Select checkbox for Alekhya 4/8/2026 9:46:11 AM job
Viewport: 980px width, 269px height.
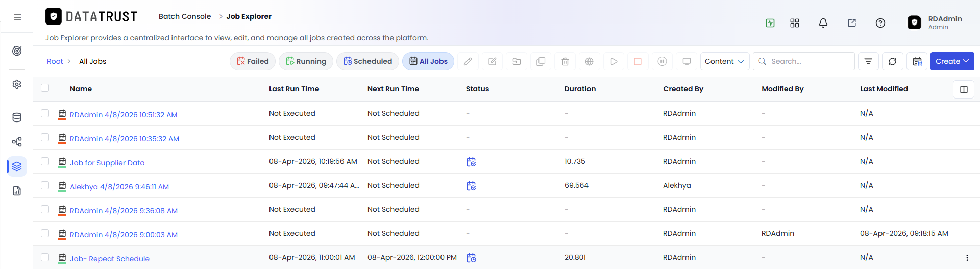point(45,185)
